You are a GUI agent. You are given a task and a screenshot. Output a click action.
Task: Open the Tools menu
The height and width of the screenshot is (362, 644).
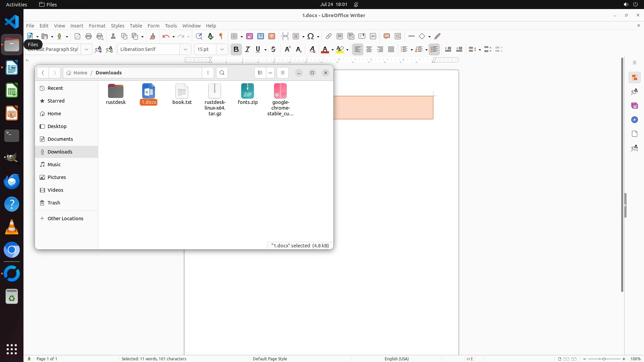171,25
